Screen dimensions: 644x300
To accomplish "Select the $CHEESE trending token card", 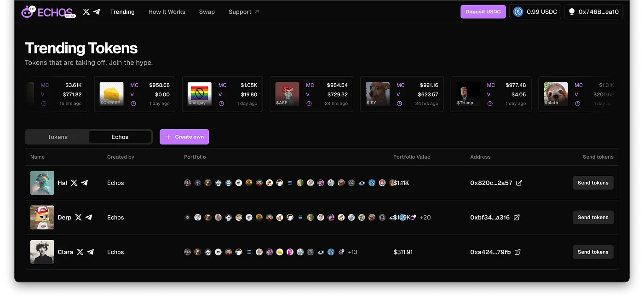I will coord(134,94).
